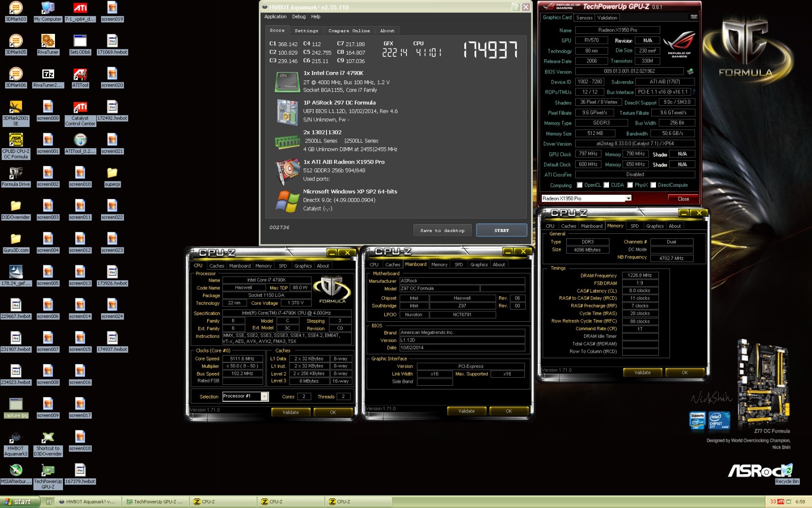Open SPD tab in CPU-Z Memory window
Screen dimensions: 812x508
coord(634,226)
